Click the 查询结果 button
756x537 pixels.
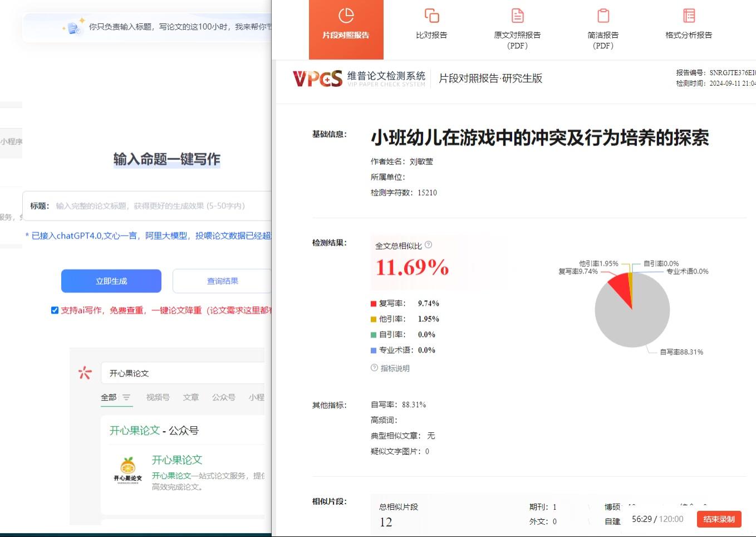tap(222, 281)
